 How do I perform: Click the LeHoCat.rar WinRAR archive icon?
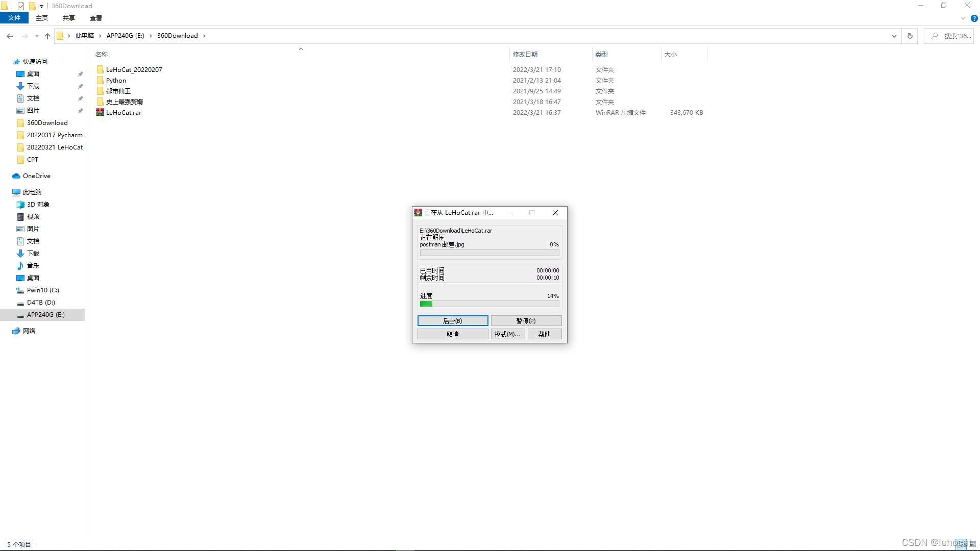[100, 112]
